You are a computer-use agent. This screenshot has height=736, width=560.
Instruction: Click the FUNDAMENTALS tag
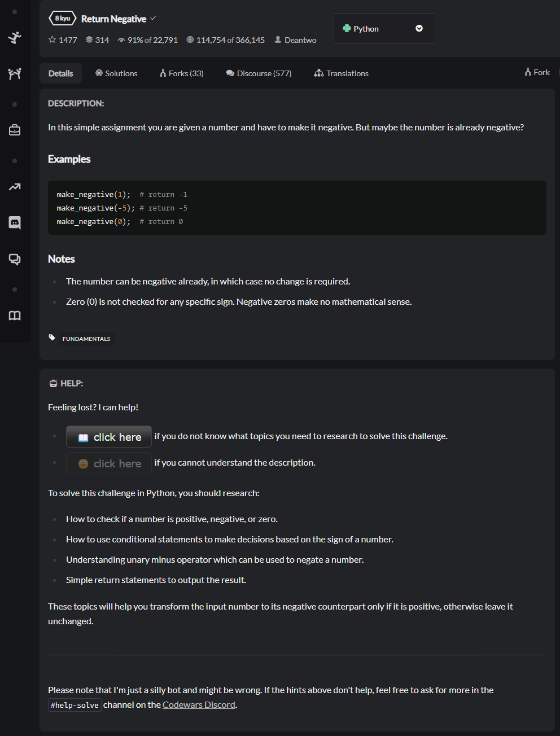(86, 338)
